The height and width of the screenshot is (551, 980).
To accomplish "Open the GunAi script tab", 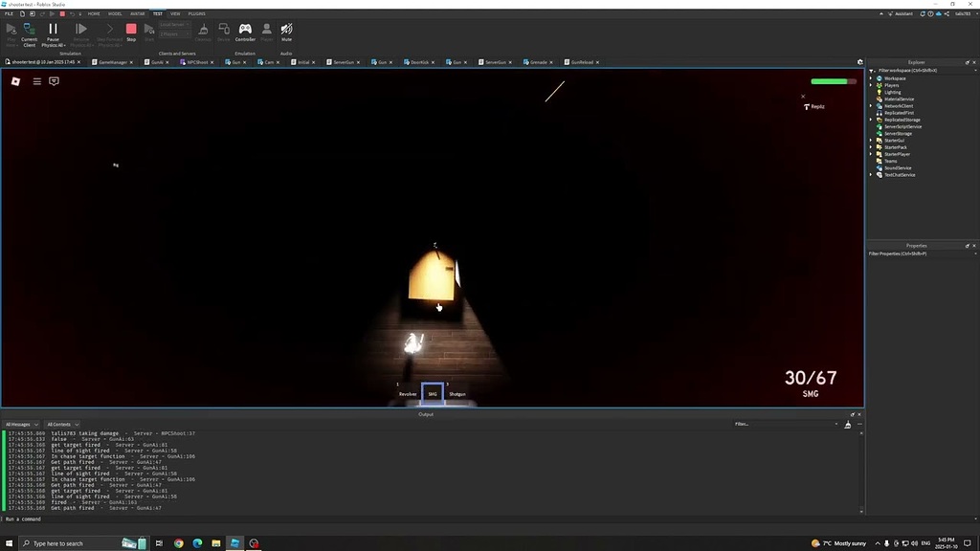I will [157, 62].
